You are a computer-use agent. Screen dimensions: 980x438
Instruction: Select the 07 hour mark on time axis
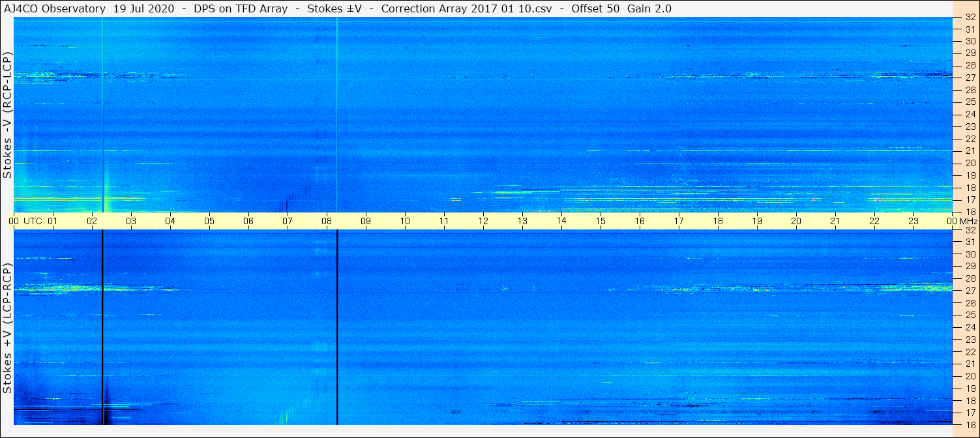click(x=288, y=221)
